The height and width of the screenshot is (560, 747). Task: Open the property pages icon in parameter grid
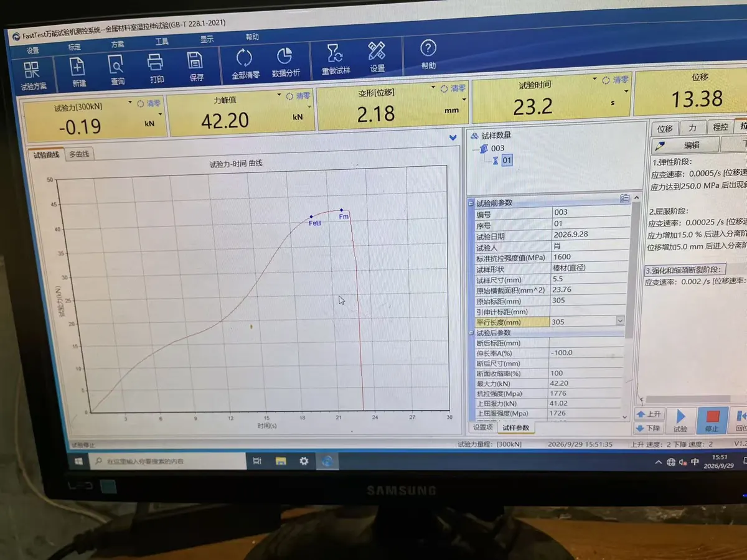coord(624,198)
